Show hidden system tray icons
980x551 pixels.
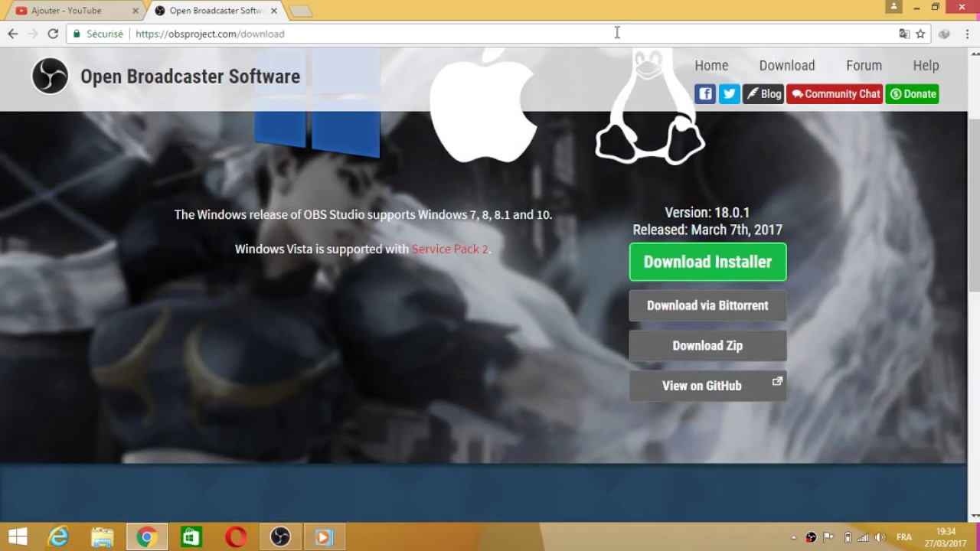(793, 537)
